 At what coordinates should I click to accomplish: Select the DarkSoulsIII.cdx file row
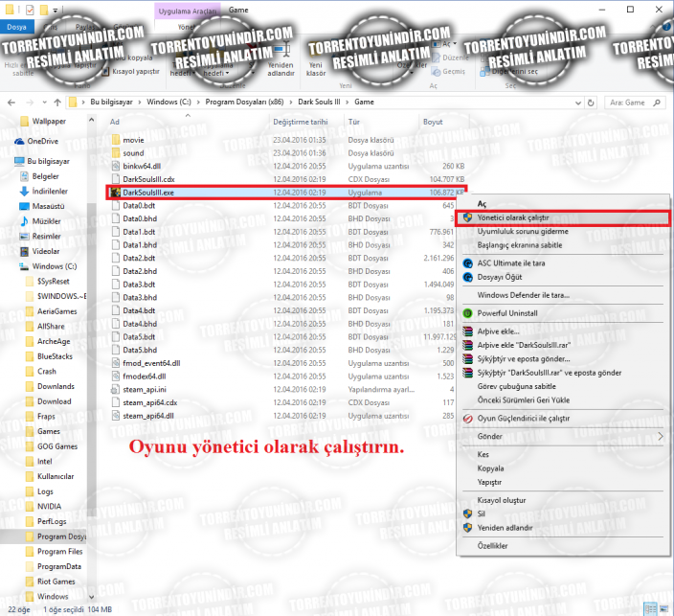point(286,179)
